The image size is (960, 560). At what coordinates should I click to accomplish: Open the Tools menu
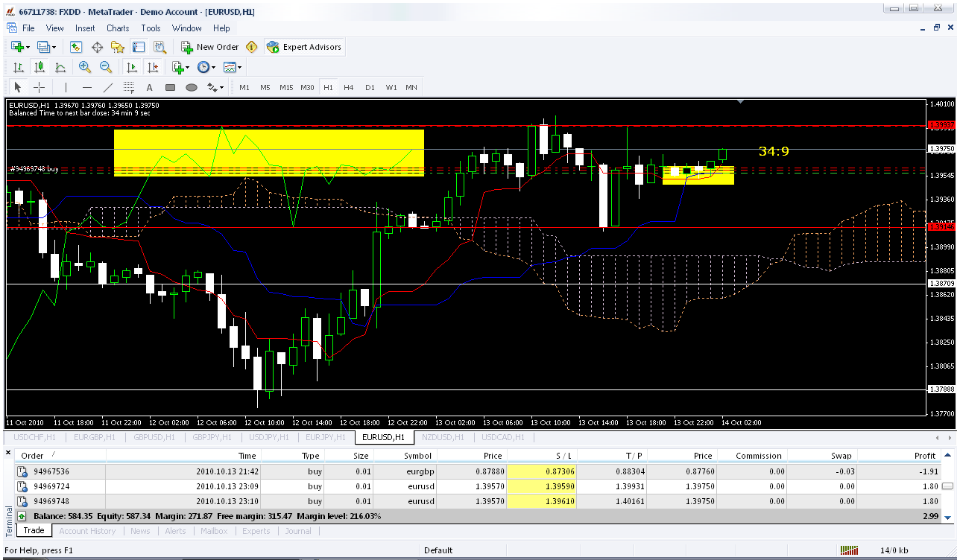(151, 28)
